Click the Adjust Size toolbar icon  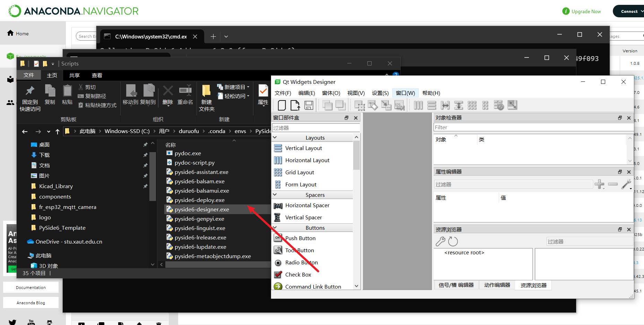pyautogui.click(x=512, y=105)
